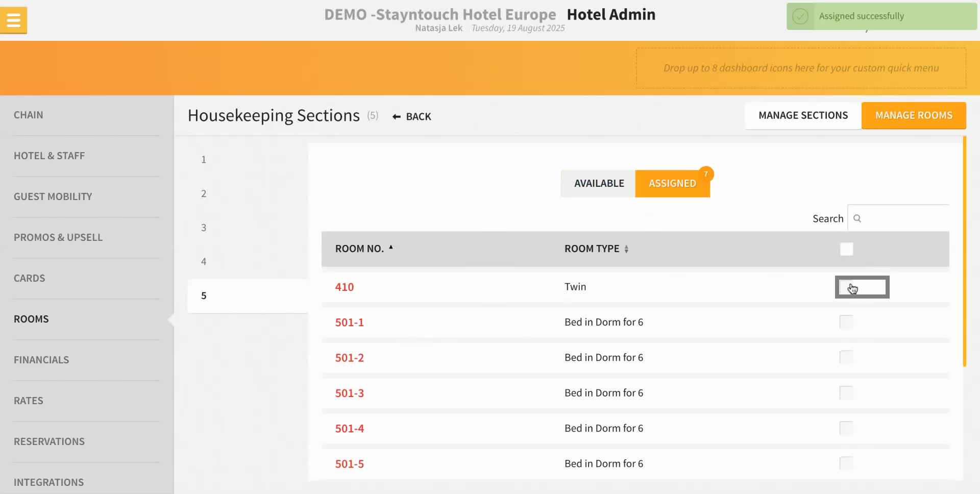Click the green success checkmark icon

pyautogui.click(x=800, y=16)
